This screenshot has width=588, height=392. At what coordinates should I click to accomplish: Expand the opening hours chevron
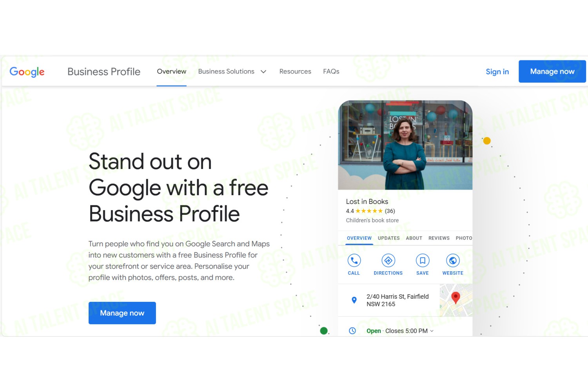[432, 331]
